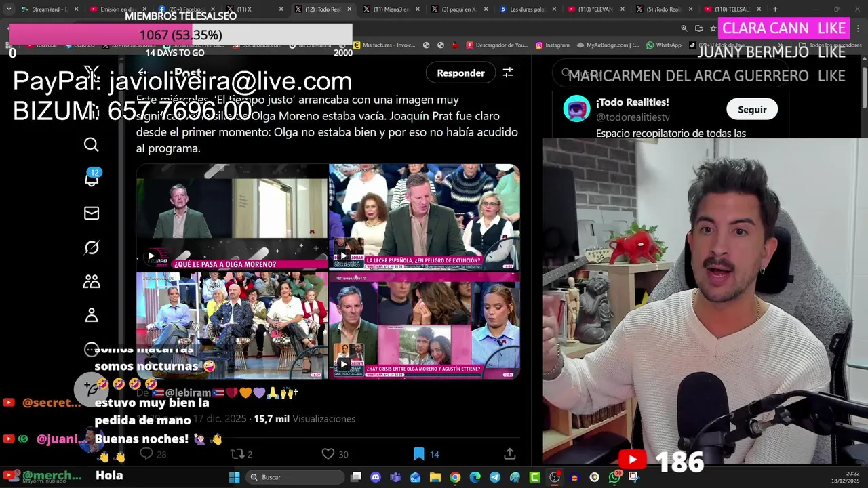868x488 pixels.
Task: Open OBS Studio from taskbar
Action: [555, 477]
